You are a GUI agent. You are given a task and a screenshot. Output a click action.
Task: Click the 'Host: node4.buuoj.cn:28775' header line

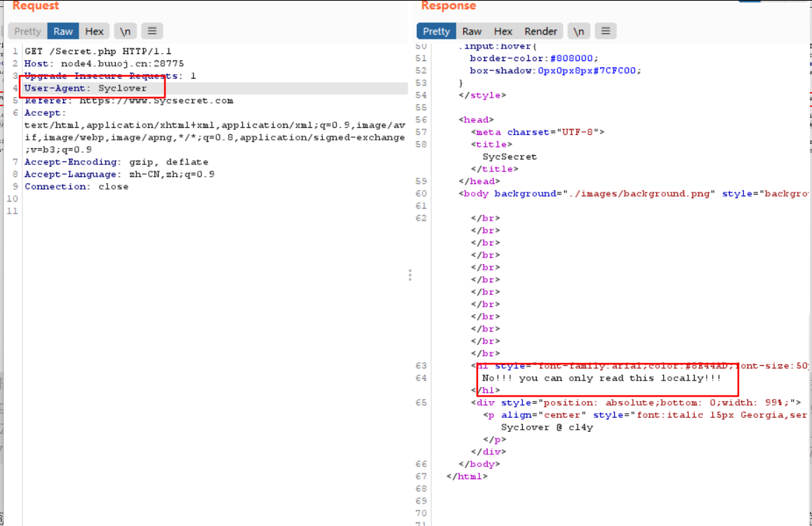[x=104, y=64]
